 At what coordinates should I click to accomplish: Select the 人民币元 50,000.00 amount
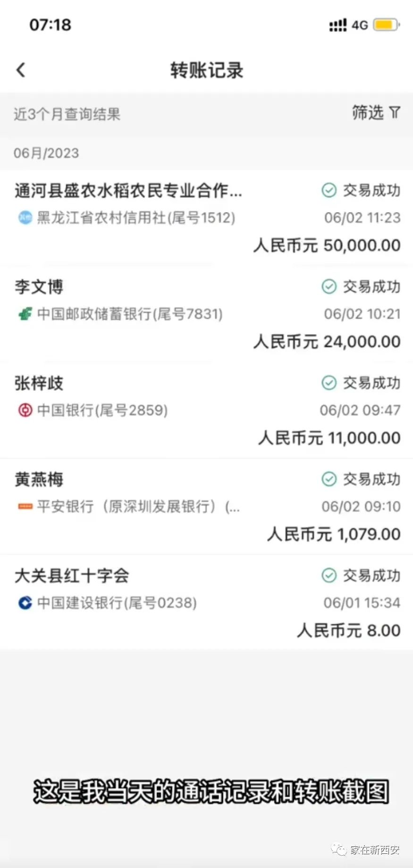(x=327, y=246)
